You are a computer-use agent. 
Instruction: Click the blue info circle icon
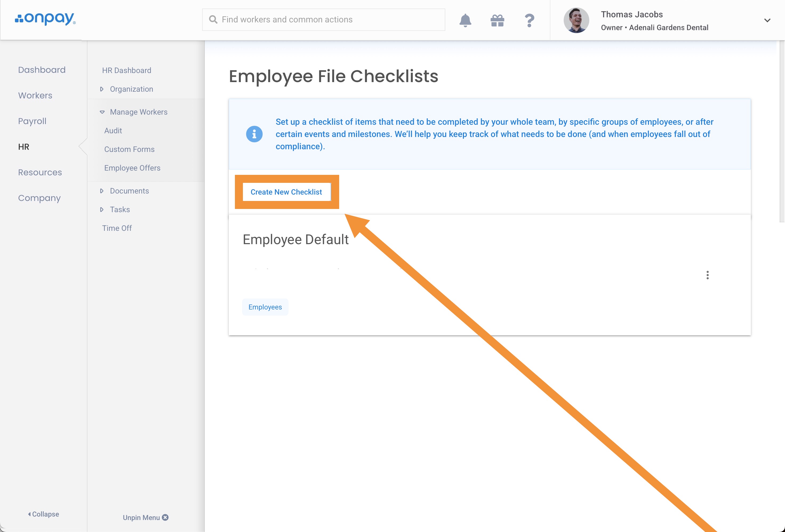click(254, 134)
